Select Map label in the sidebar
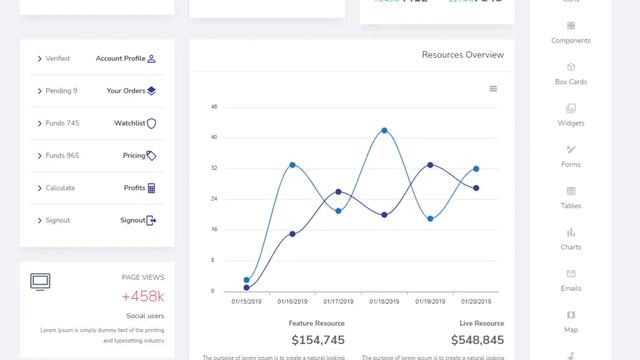This screenshot has width=640, height=360. coord(571,329)
